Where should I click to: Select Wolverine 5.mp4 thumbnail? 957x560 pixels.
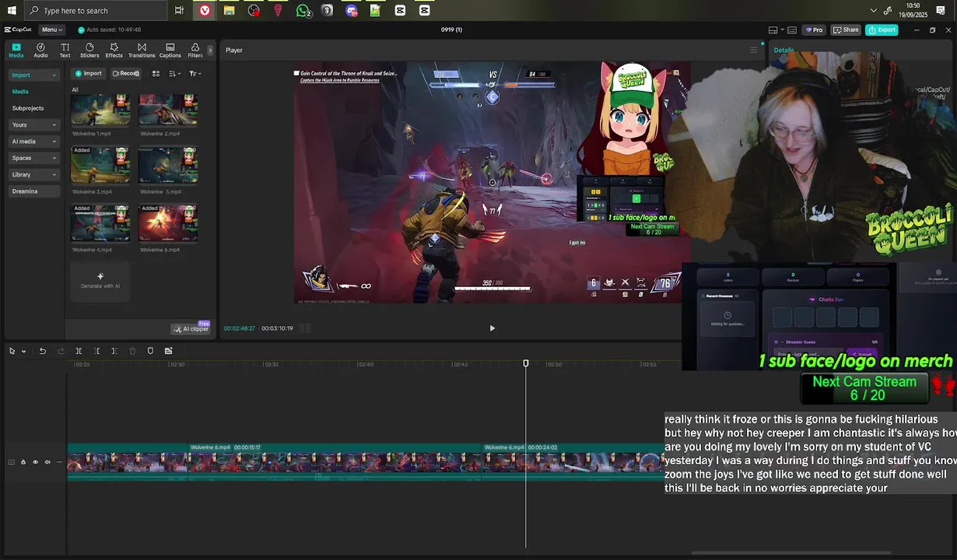pyautogui.click(x=168, y=166)
